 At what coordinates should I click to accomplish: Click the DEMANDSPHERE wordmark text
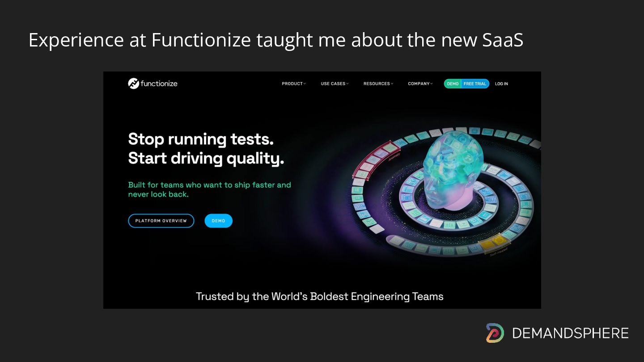(570, 333)
